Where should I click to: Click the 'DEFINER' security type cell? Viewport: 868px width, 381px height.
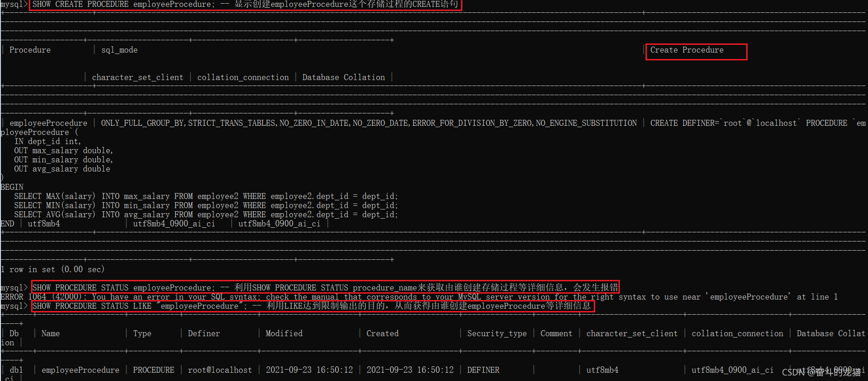click(x=483, y=370)
